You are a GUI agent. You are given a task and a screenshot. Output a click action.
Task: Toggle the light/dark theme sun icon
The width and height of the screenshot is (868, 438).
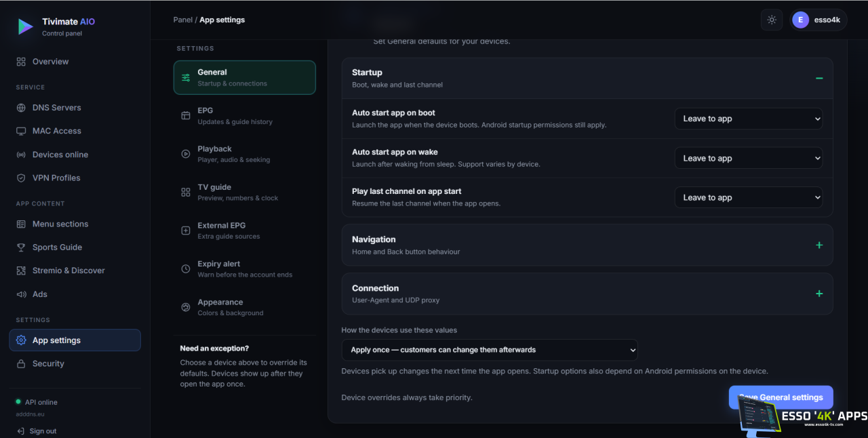click(x=772, y=20)
